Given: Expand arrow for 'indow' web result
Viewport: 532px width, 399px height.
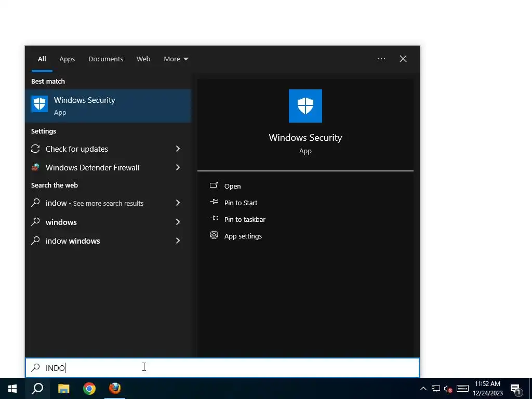Looking at the screenshot, I should tap(178, 203).
